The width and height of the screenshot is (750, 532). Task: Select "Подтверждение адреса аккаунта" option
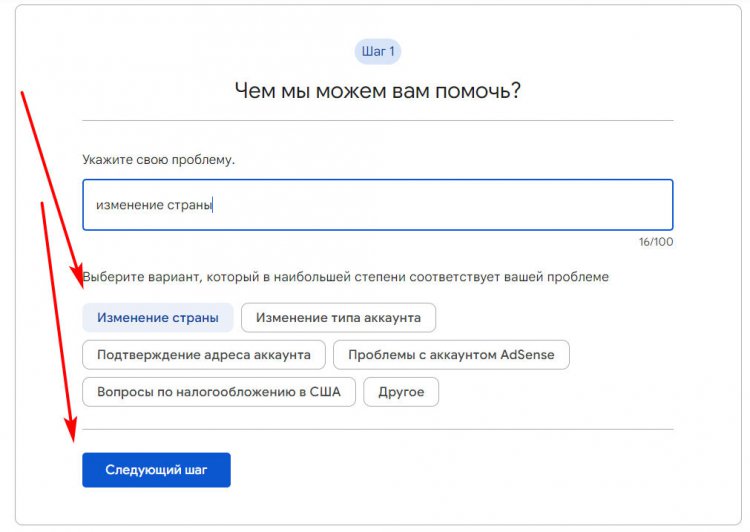pyautogui.click(x=203, y=355)
